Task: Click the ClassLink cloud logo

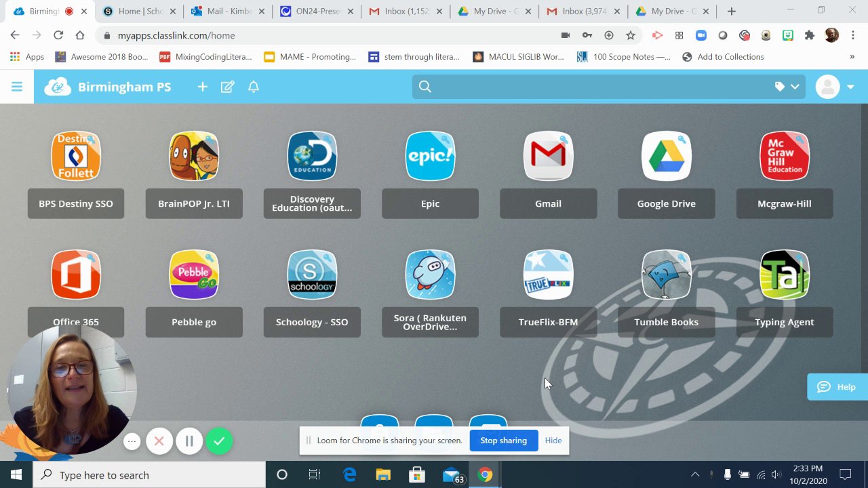Action: 58,87
